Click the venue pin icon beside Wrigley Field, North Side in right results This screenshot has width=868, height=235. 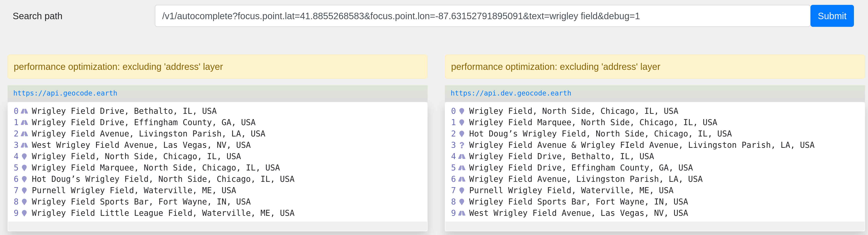(x=462, y=111)
